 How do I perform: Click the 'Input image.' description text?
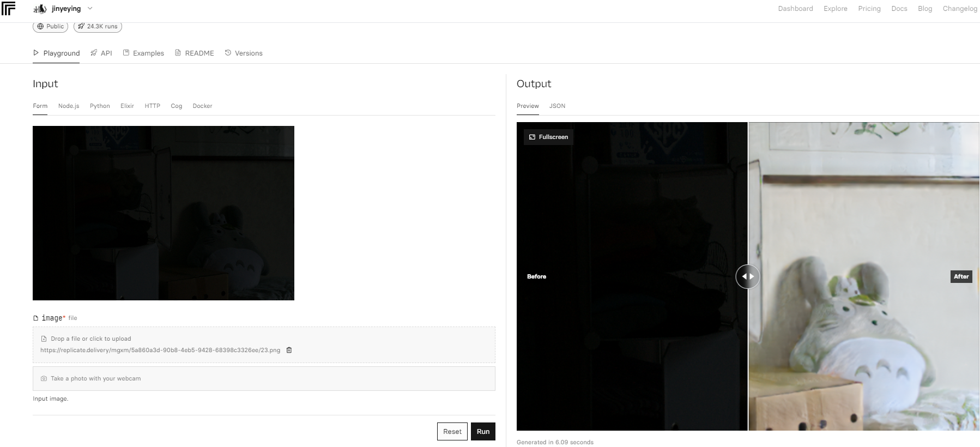(x=51, y=399)
